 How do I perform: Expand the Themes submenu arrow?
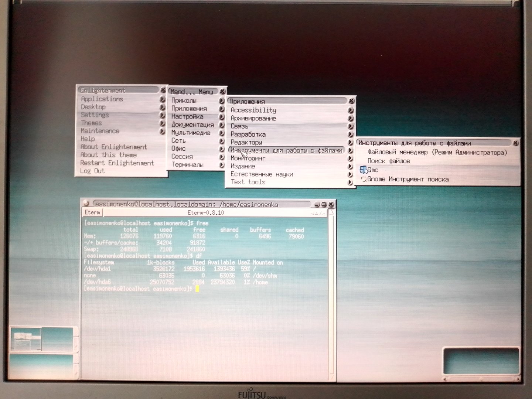click(x=162, y=123)
